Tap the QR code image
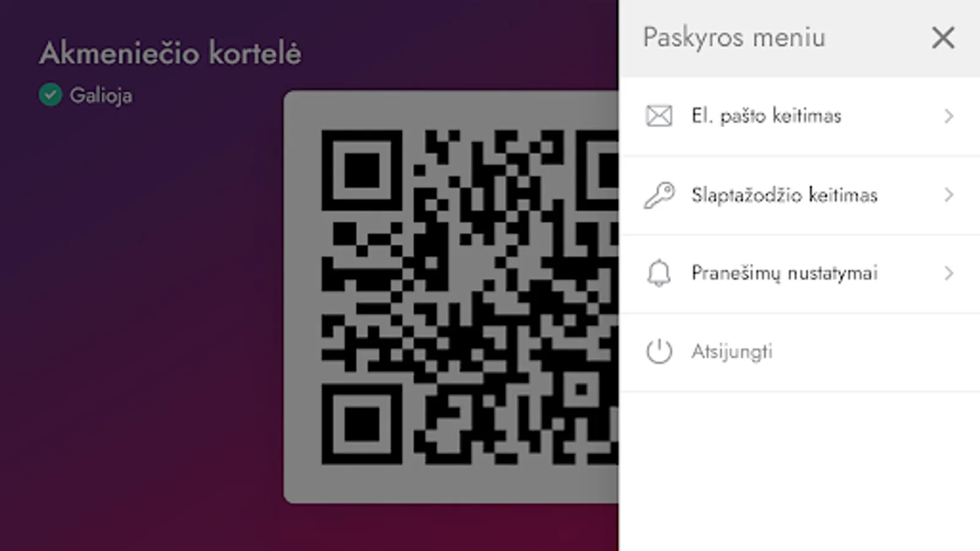The height and width of the screenshot is (551, 980). pyautogui.click(x=470, y=296)
